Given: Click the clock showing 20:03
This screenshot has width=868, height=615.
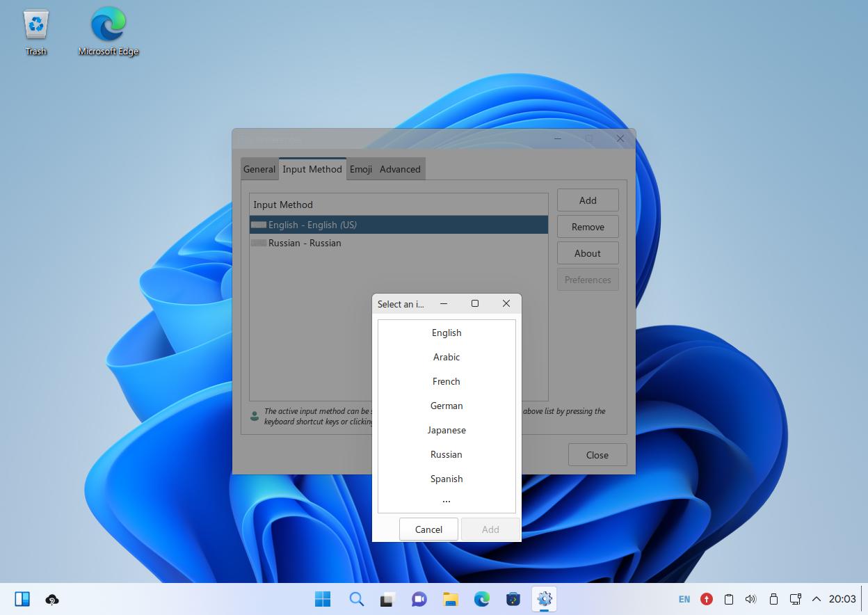Looking at the screenshot, I should [x=842, y=599].
